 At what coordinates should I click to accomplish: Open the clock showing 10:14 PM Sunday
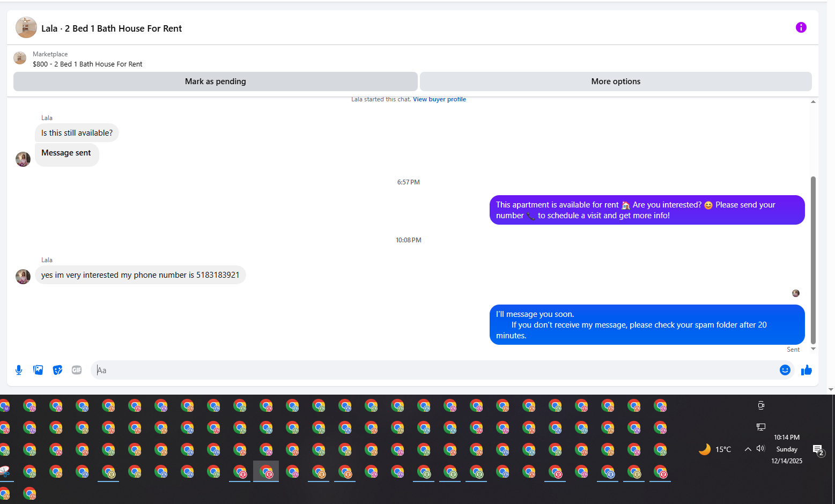[787, 449]
